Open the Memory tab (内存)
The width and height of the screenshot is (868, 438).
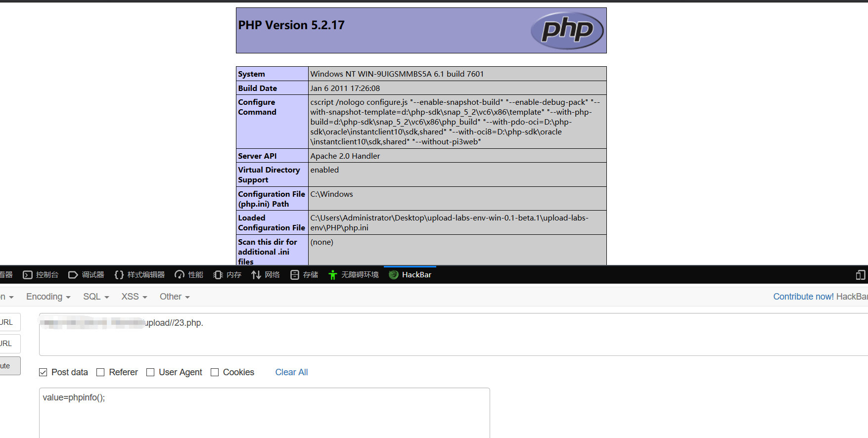[x=228, y=275]
